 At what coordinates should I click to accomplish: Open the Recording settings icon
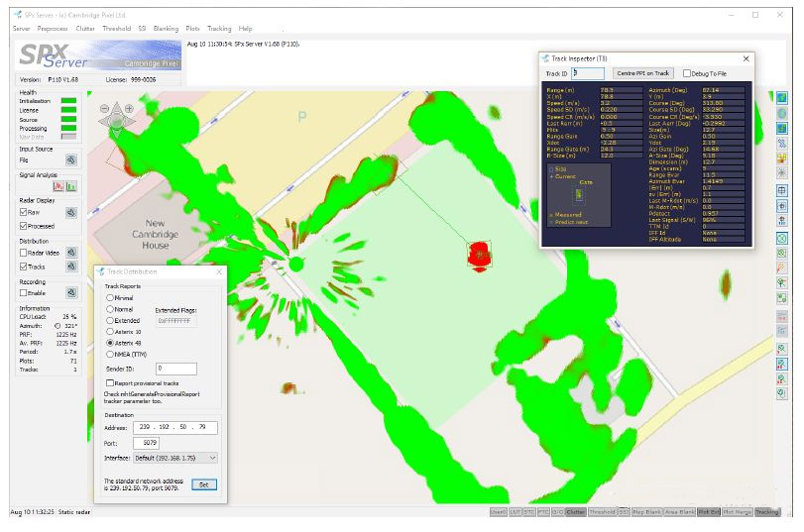coord(71,293)
